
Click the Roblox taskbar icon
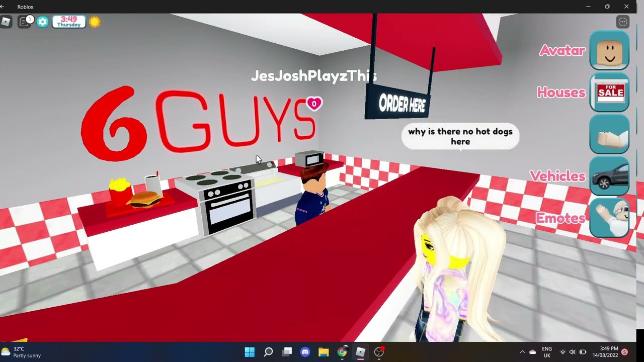[361, 352]
